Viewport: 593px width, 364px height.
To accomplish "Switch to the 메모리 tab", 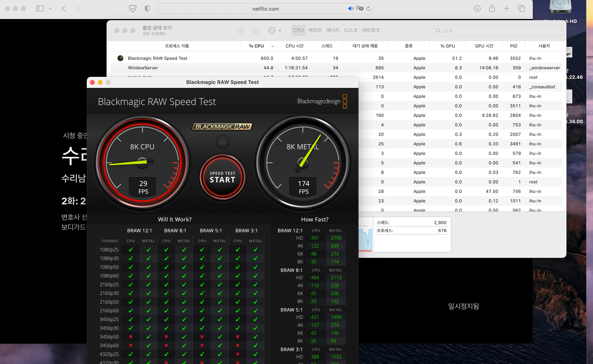I will (x=315, y=30).
